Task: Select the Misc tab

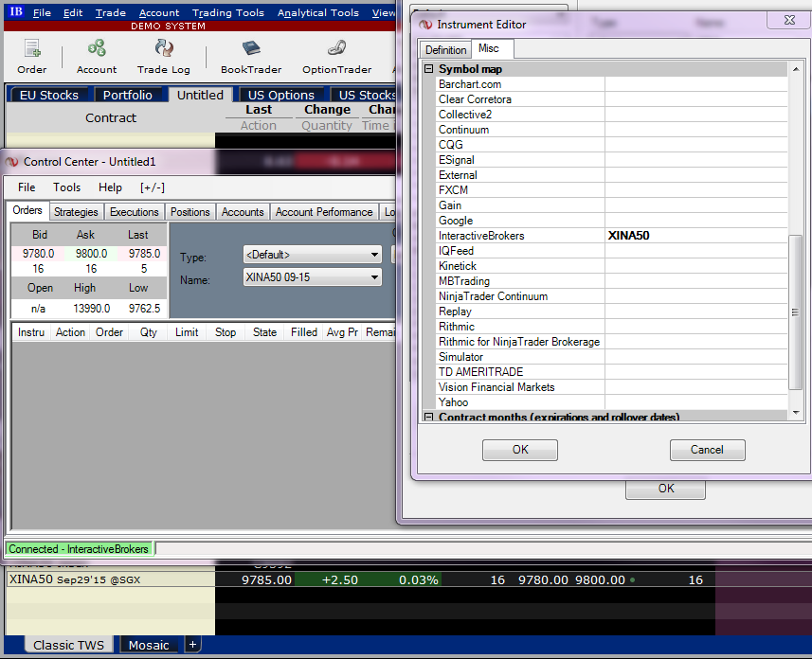Action: pyautogui.click(x=488, y=48)
